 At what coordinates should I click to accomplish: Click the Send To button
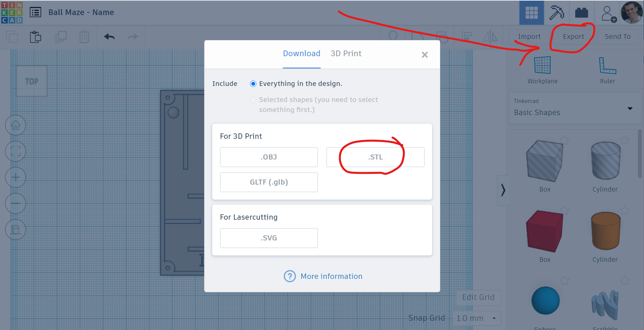tap(618, 36)
